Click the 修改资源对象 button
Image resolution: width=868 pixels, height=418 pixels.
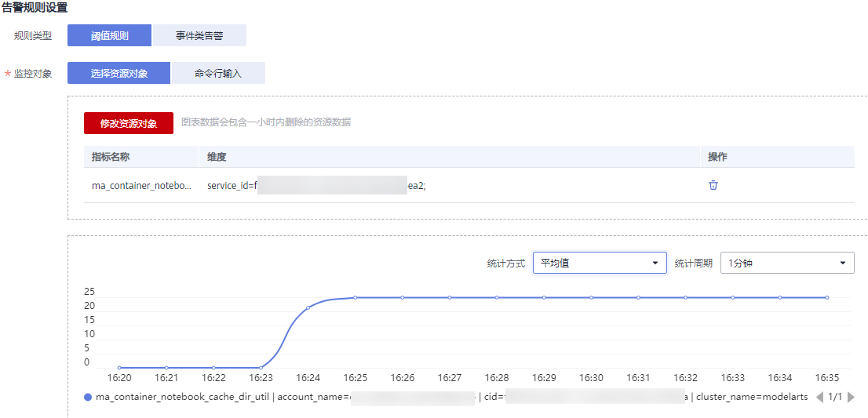129,123
